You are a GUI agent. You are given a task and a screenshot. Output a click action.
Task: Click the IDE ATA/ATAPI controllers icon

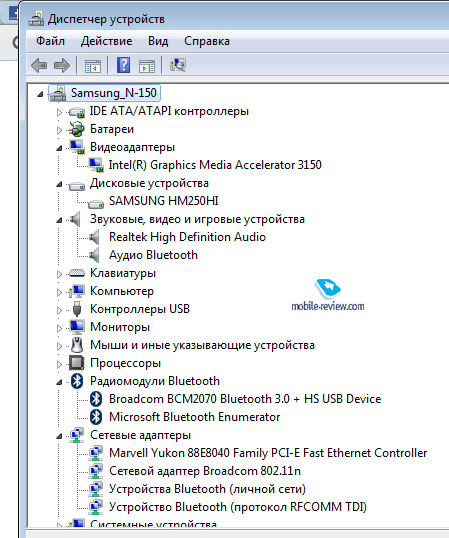click(76, 112)
